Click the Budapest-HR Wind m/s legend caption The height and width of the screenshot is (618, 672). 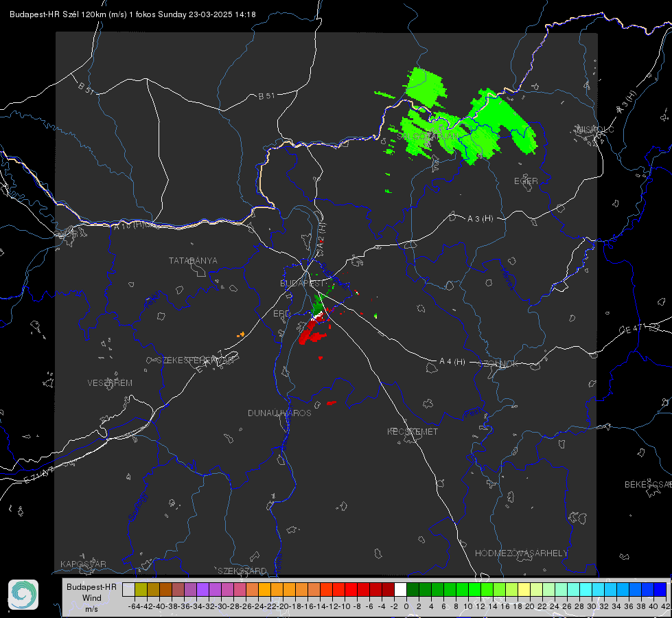tap(91, 598)
